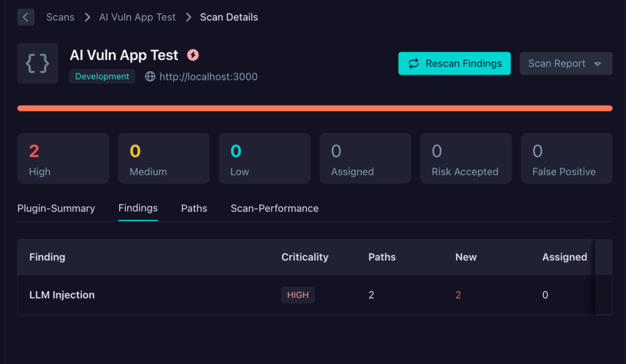
Task: Switch to the Paths tab
Action: [194, 208]
